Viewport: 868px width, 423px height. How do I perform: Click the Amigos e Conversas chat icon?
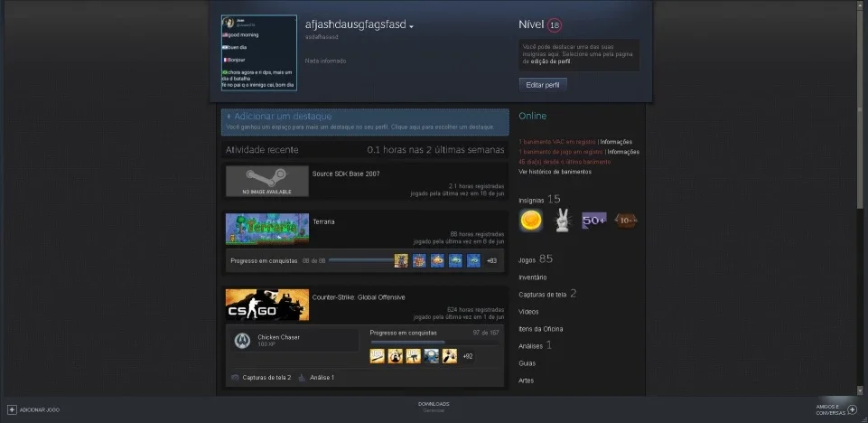pos(853,409)
